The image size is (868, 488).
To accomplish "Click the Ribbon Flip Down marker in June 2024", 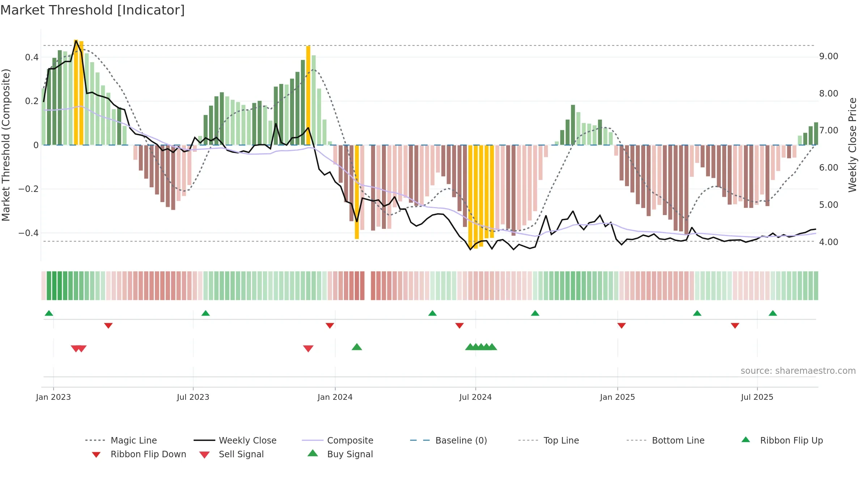I will tap(459, 326).
